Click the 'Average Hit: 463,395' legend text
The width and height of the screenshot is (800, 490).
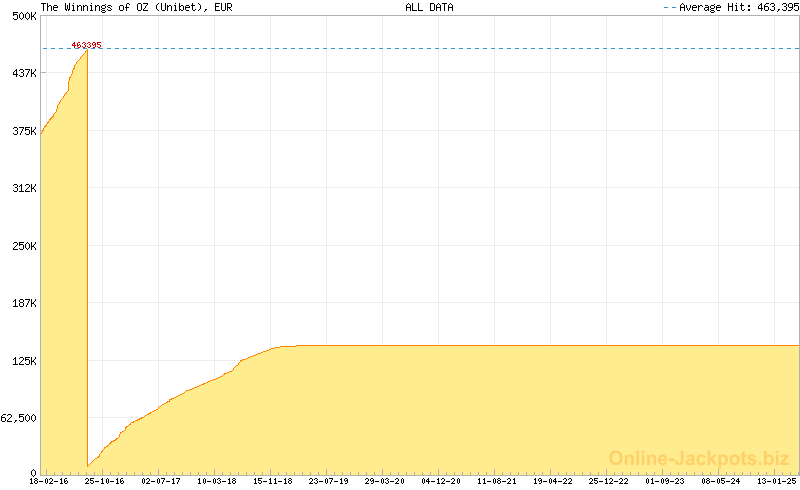tap(737, 7)
